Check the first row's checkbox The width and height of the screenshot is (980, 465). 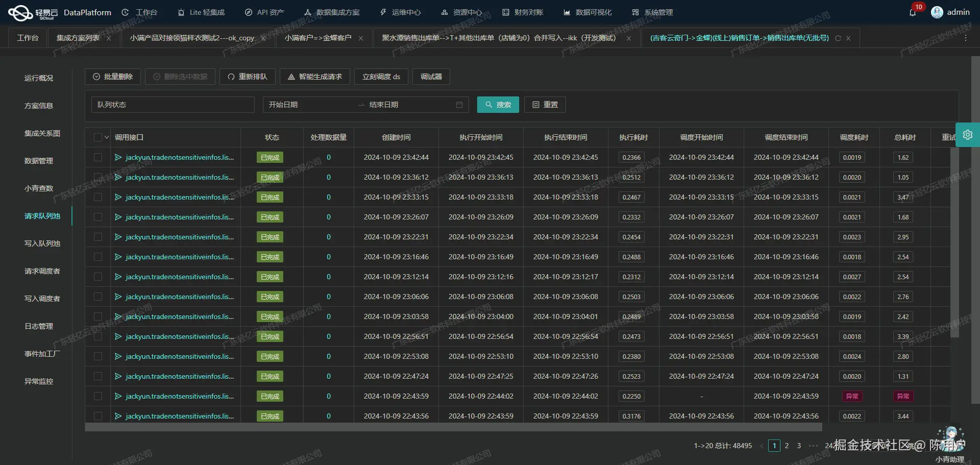98,157
